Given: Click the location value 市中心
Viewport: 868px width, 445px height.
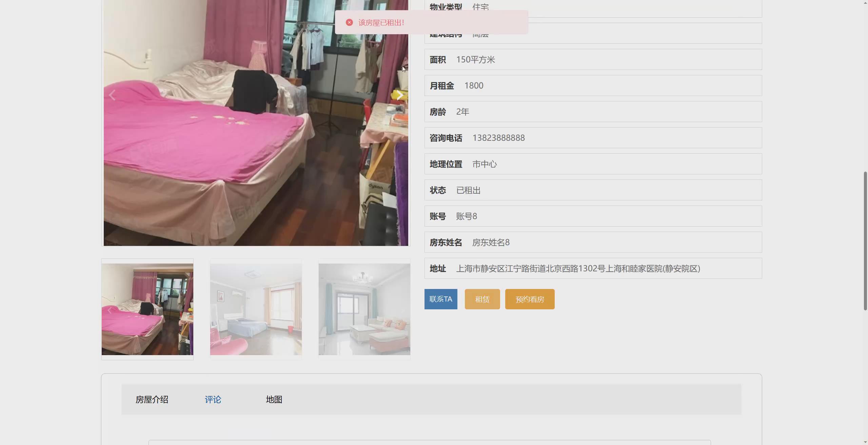Looking at the screenshot, I should tap(485, 164).
